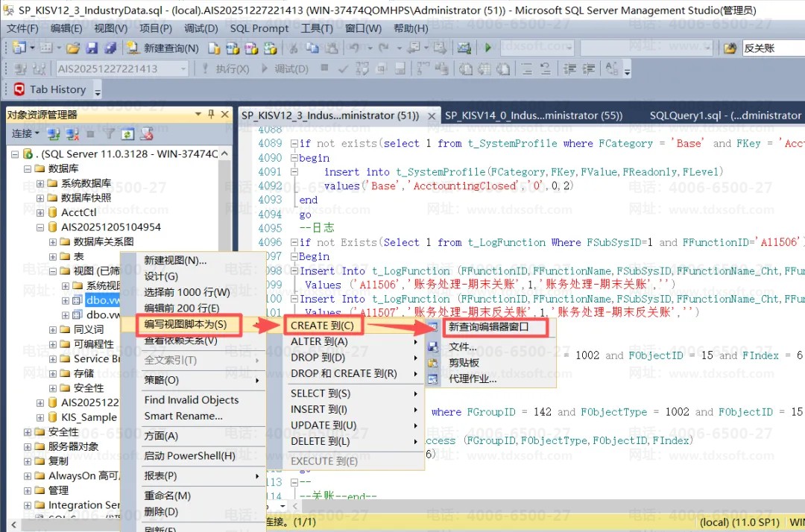Expand the AcctCtl database node

coord(41,212)
